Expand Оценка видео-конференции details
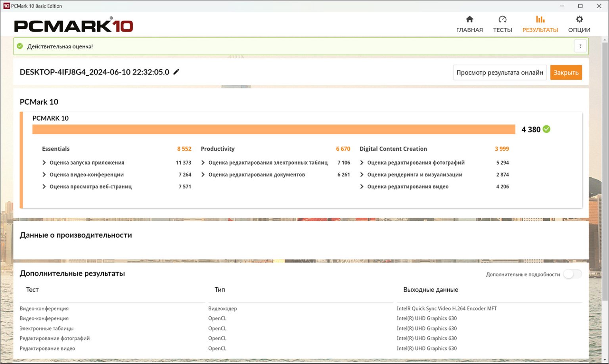The image size is (609, 364). (44, 174)
